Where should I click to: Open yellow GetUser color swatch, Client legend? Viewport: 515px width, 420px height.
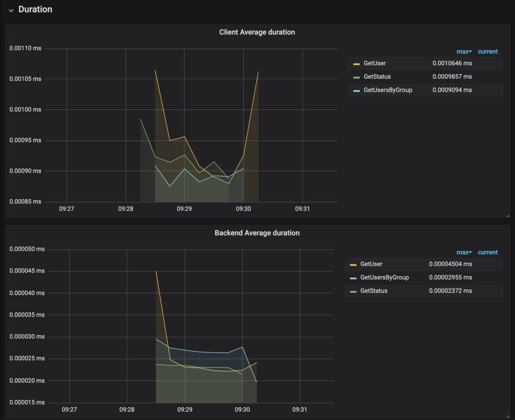click(356, 63)
